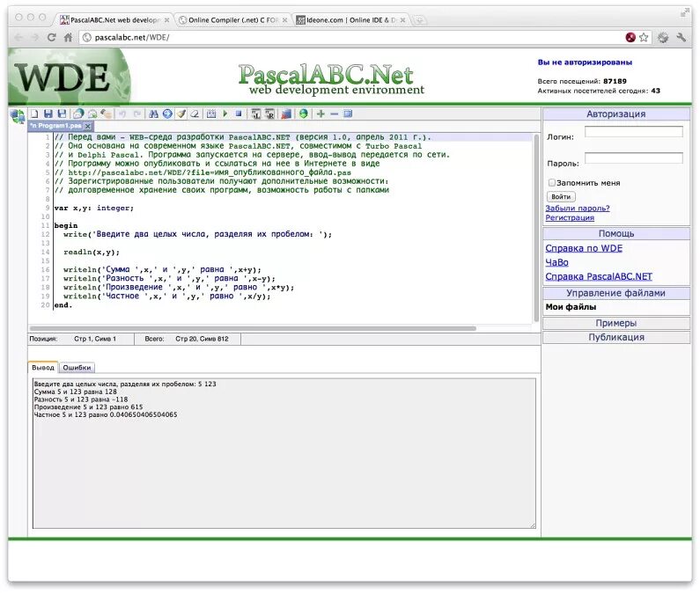
Task: Click the toolbar icon marked R
Action: (x=269, y=113)
